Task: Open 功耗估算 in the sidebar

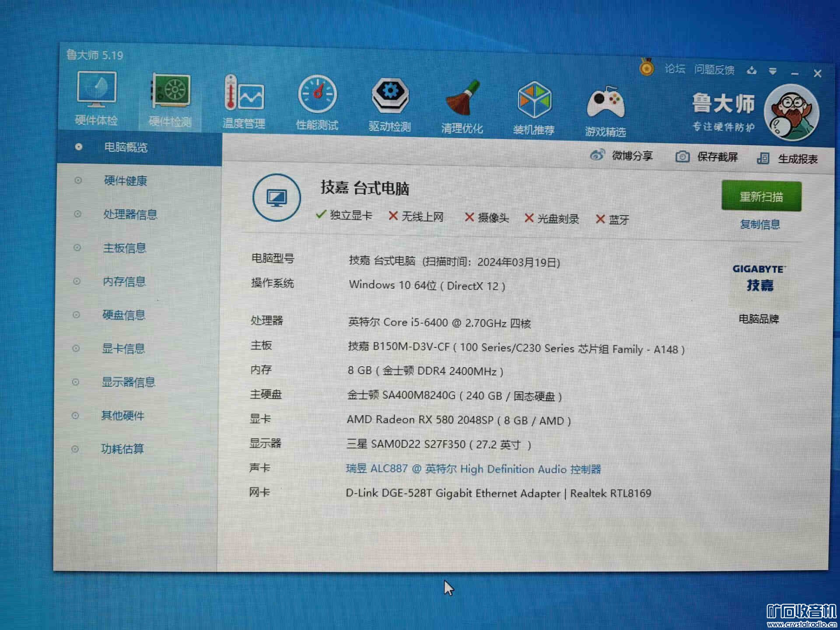Action: [122, 449]
